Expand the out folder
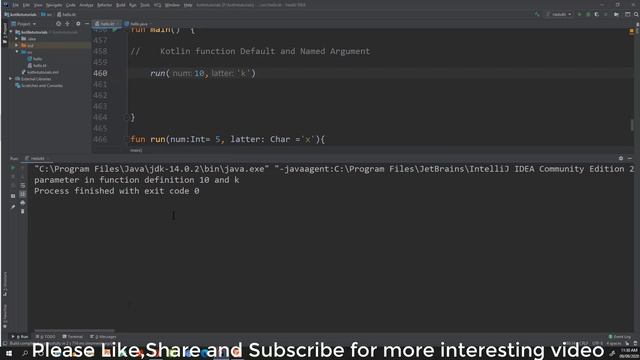Screen dimensions: 640x360 click(17, 45)
